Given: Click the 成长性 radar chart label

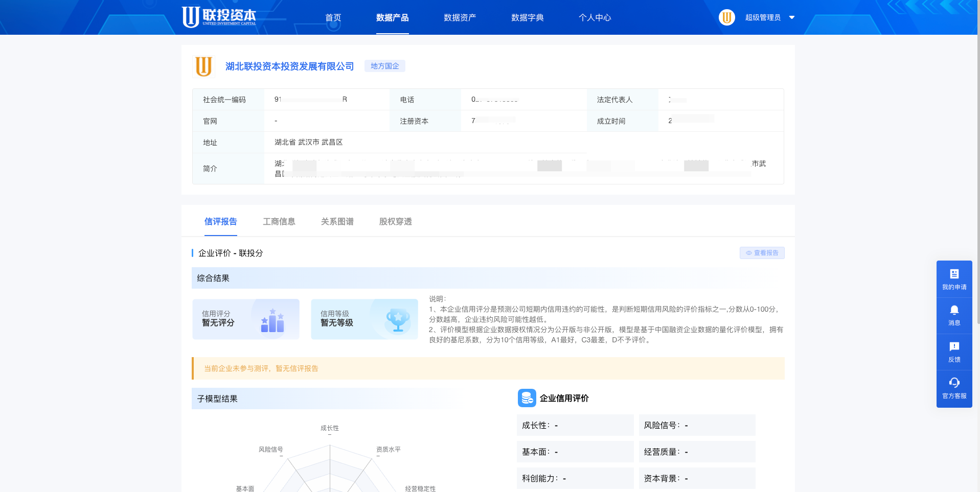Looking at the screenshot, I should point(330,428).
